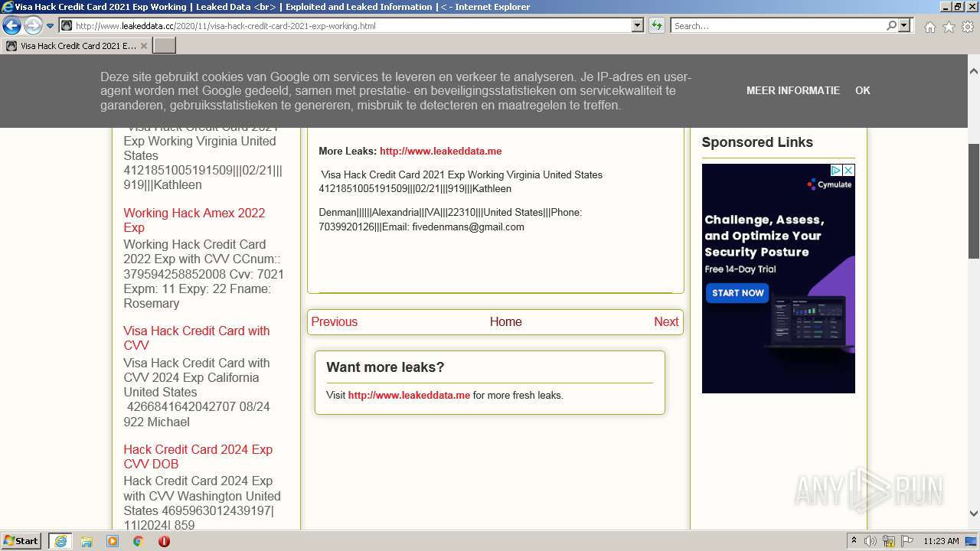Open the File Explorer folder taskbar icon

[x=87, y=541]
